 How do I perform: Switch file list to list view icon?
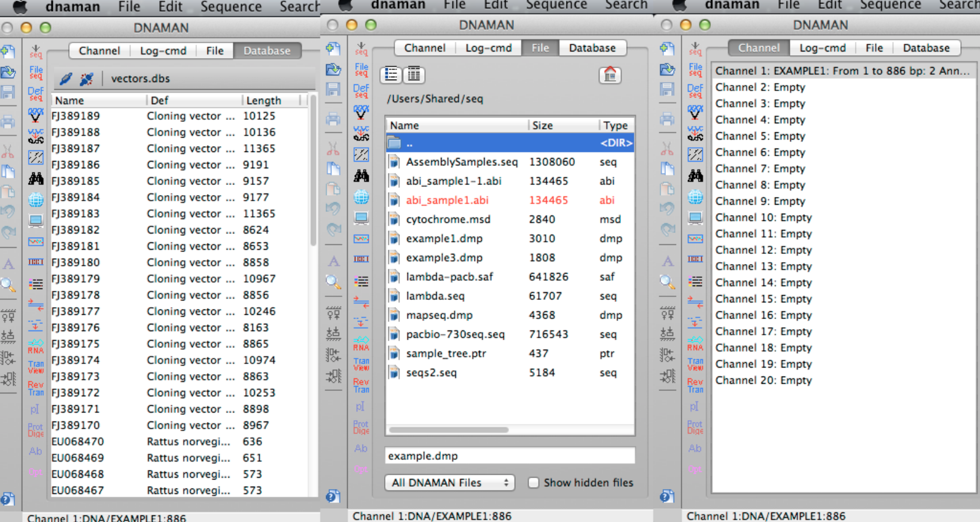coord(391,75)
